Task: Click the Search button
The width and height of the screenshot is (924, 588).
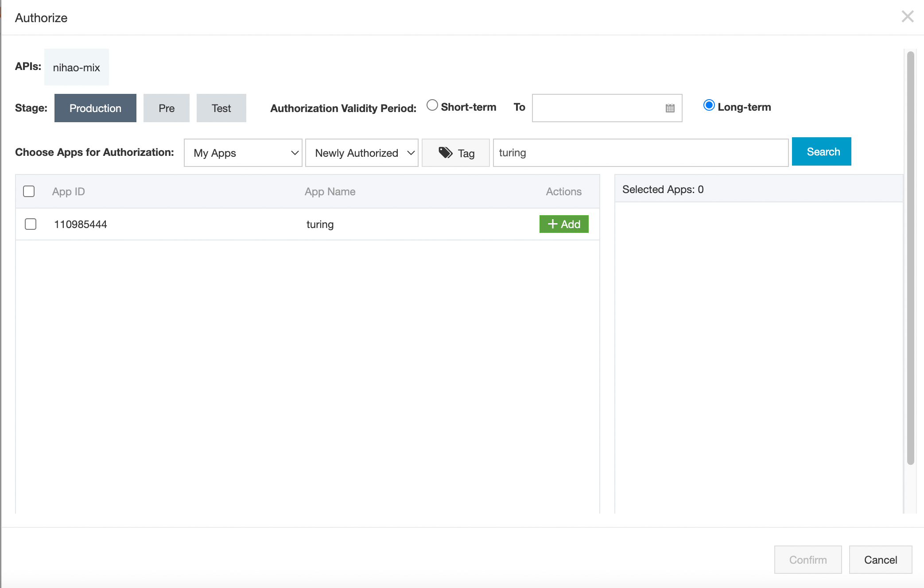Action: (x=822, y=151)
